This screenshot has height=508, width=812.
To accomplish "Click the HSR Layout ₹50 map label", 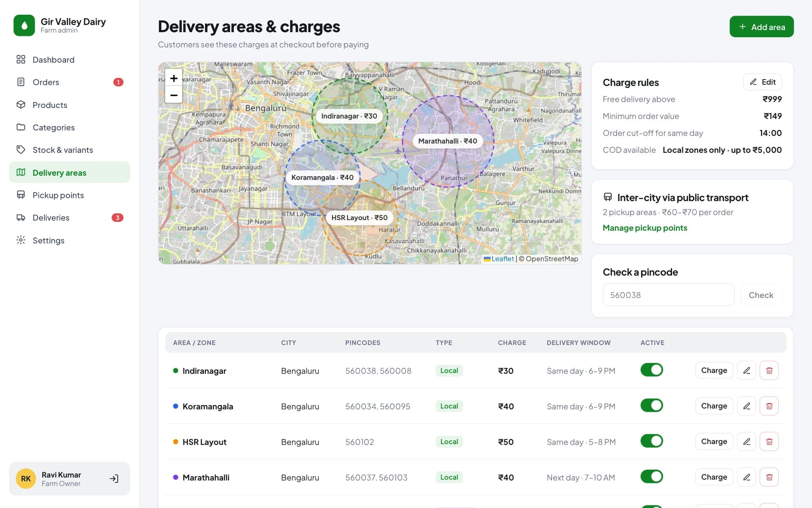I will (359, 218).
